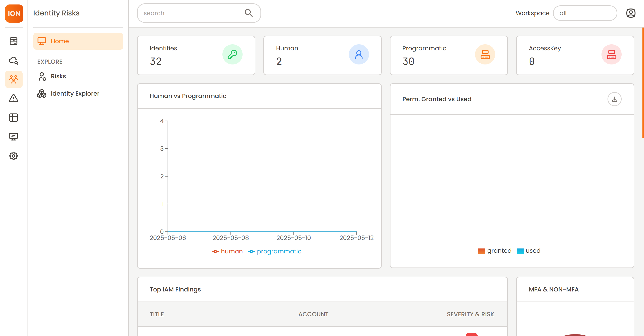Click the used legend color swatch
This screenshot has height=336, width=644.
pos(520,251)
